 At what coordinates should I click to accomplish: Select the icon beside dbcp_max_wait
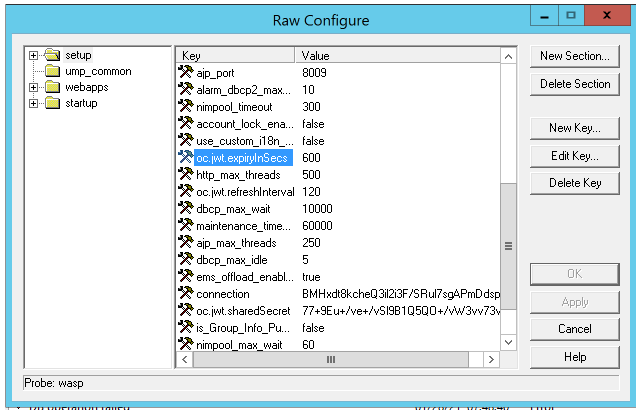pyautogui.click(x=185, y=209)
